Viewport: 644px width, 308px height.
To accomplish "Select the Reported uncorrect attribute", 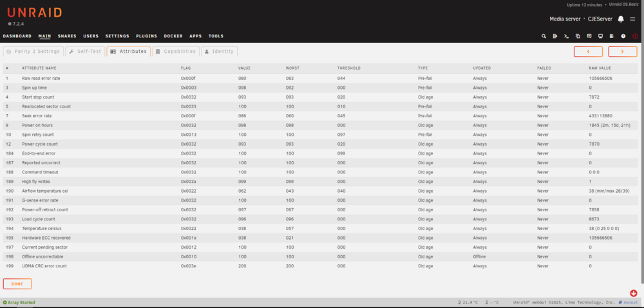I will [x=41, y=162].
